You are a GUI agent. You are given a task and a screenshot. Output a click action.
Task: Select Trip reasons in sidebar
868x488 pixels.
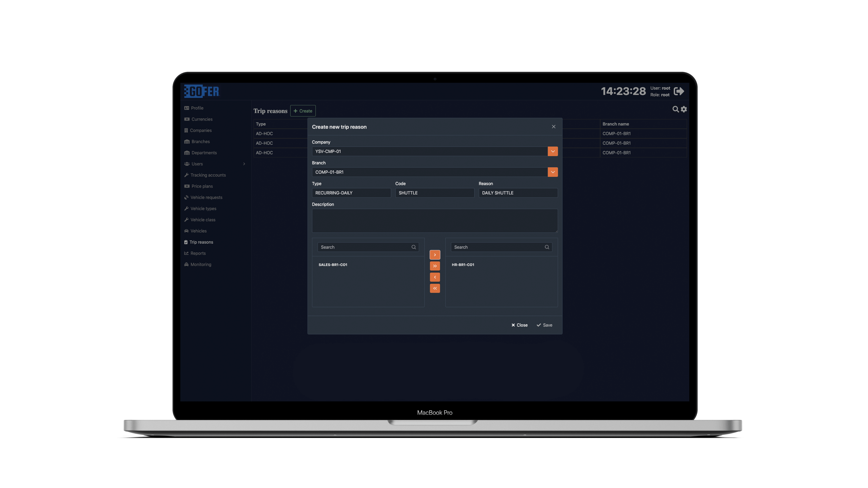(198, 242)
